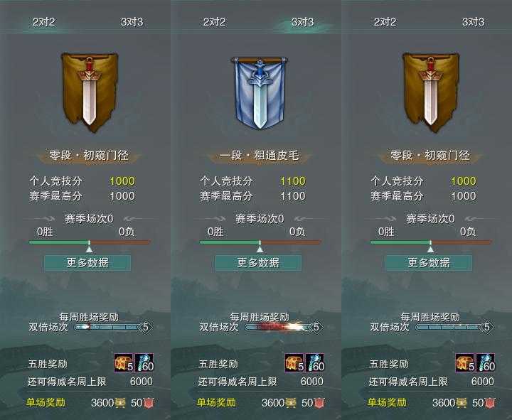The image size is (512, 420).
Task: Click the glowing 双倍场次 progress bar in the middle panel
Action: (279, 327)
